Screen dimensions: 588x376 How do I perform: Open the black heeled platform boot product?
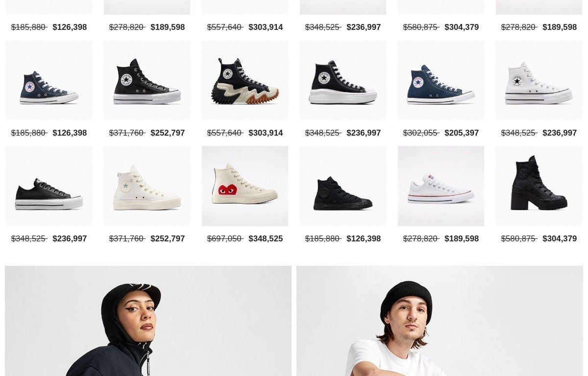pyautogui.click(x=539, y=186)
